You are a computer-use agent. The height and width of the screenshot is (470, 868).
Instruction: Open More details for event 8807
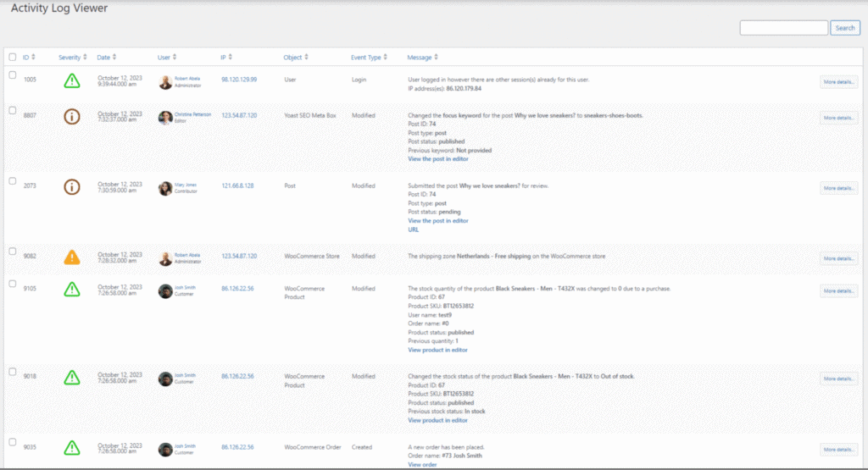coord(838,118)
